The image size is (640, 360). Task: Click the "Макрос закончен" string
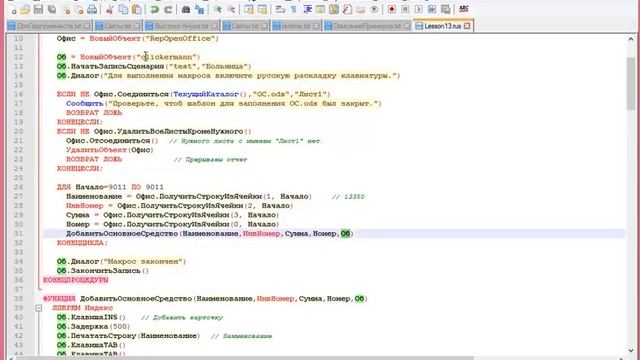point(144,262)
